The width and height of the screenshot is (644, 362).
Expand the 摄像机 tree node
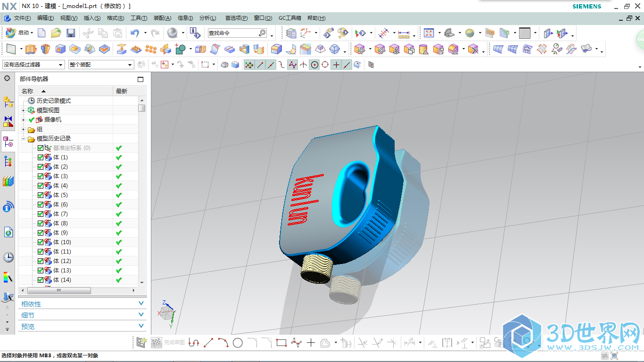(x=24, y=120)
